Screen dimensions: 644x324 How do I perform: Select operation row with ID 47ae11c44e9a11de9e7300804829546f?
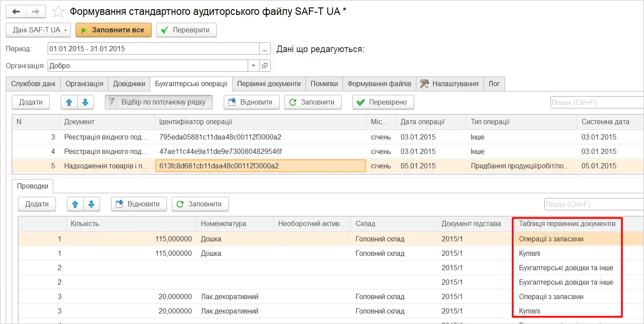pyautogui.click(x=328, y=151)
